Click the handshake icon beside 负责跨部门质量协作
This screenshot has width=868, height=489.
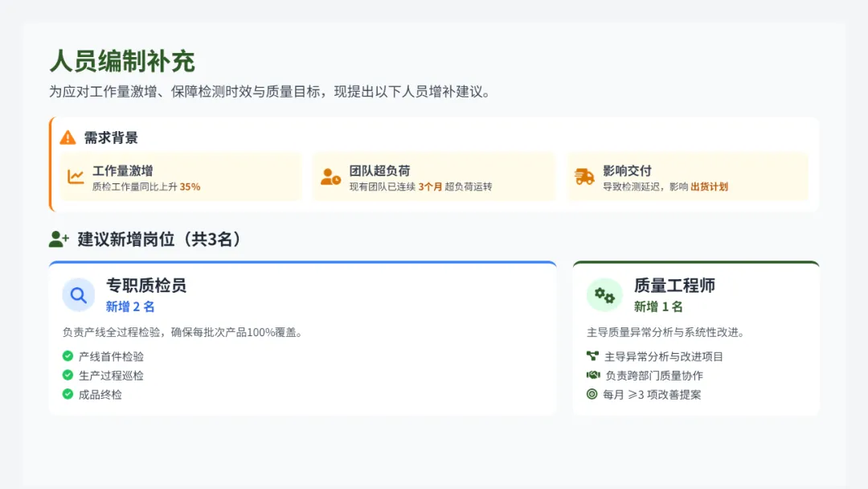coord(593,375)
